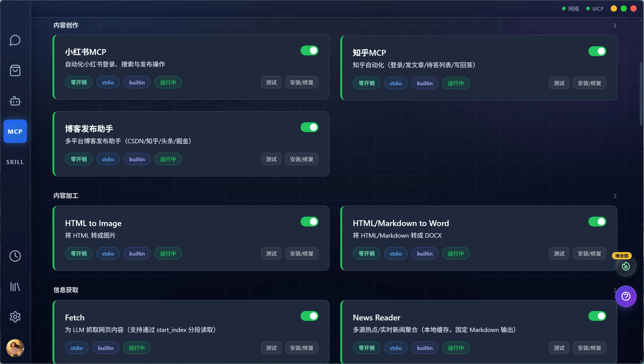Click the flame 赚余额 floating icon
Screen dimensions: 644x364
pos(626,266)
